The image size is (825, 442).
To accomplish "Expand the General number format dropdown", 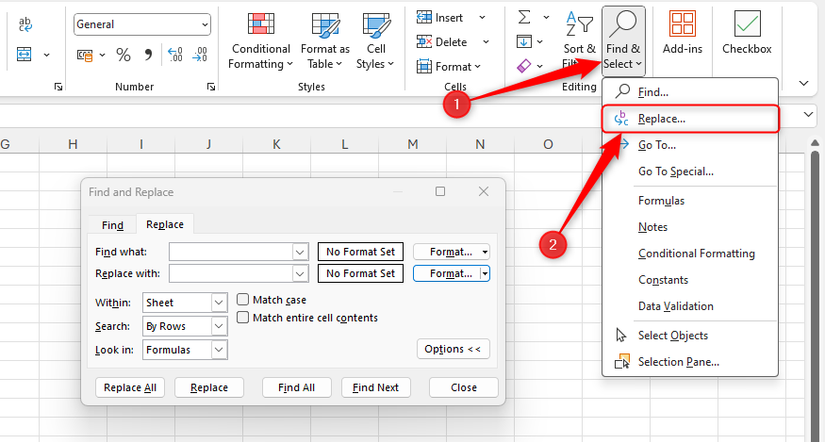I will pyautogui.click(x=205, y=24).
